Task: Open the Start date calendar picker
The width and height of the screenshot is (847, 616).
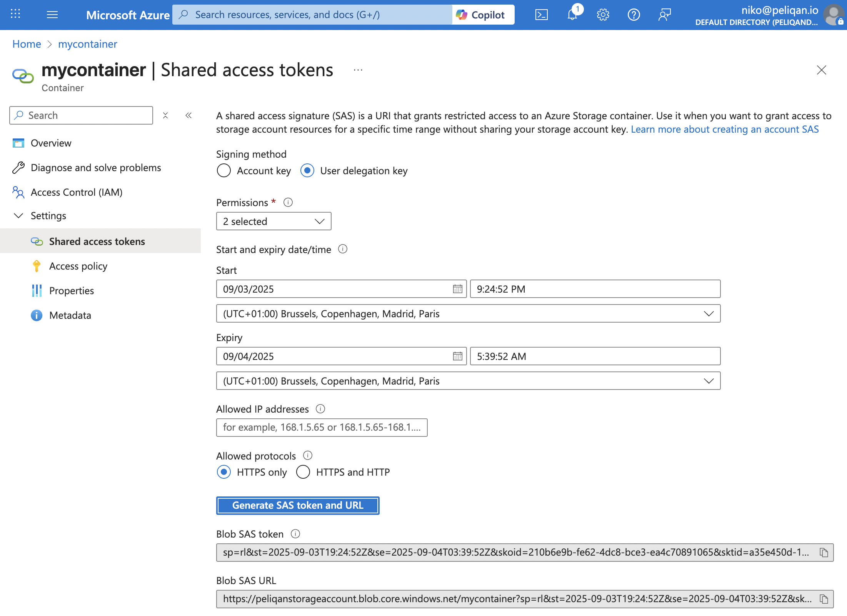Action: click(x=457, y=289)
